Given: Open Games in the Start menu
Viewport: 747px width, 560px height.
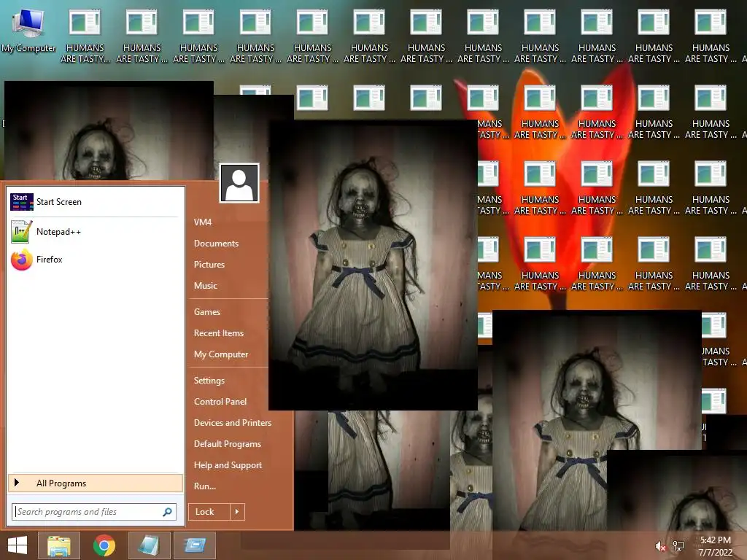Looking at the screenshot, I should 206,312.
